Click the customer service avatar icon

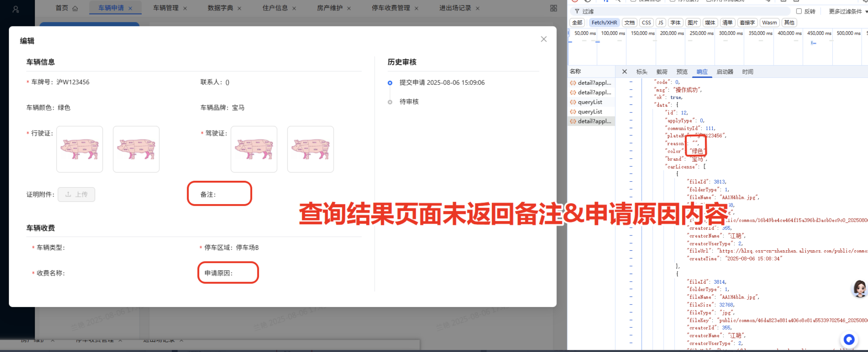[x=860, y=288]
